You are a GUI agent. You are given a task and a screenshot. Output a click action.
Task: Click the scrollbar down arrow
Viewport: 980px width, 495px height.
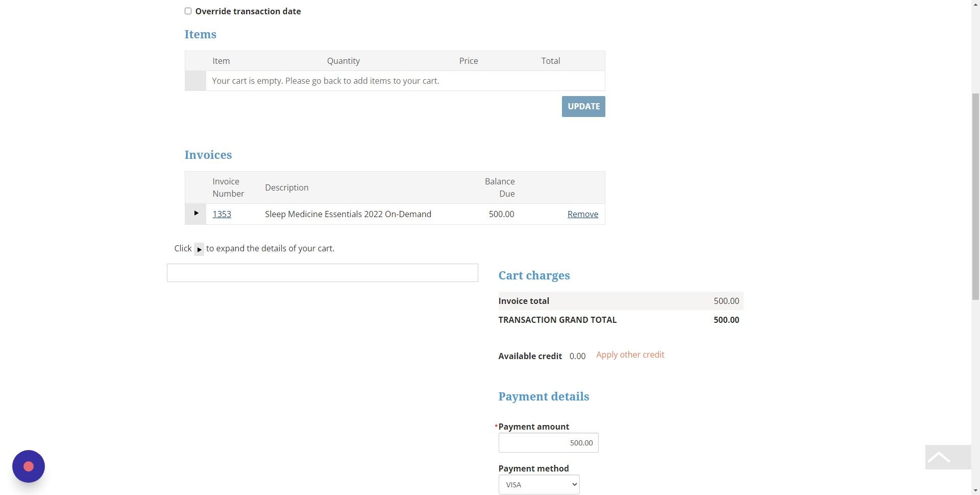pyautogui.click(x=975, y=490)
